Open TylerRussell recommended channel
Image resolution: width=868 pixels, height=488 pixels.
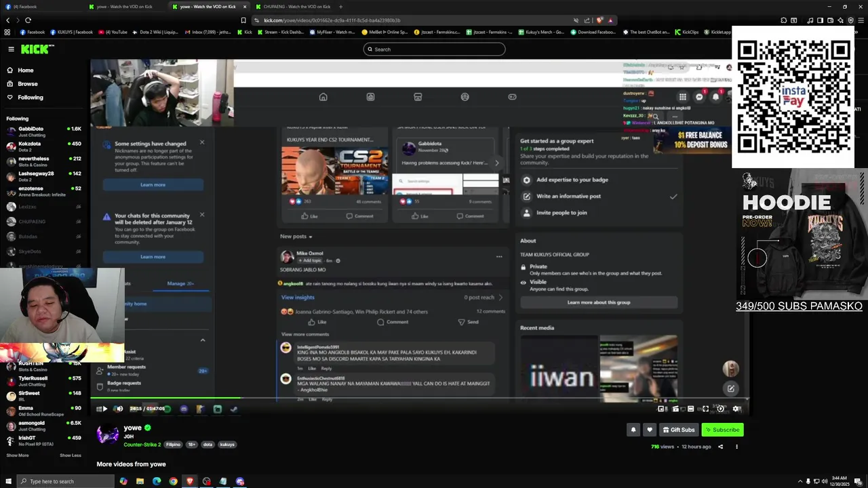point(44,380)
